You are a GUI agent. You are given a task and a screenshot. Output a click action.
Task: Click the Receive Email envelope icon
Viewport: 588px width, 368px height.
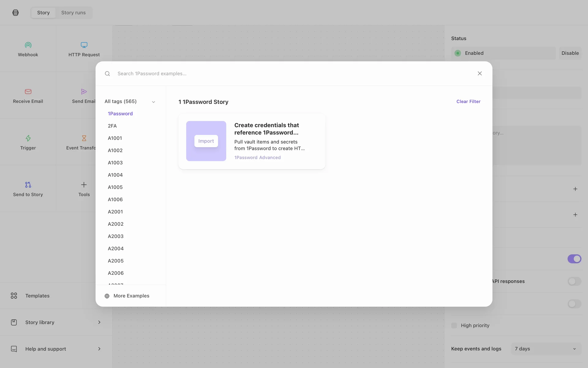(28, 92)
